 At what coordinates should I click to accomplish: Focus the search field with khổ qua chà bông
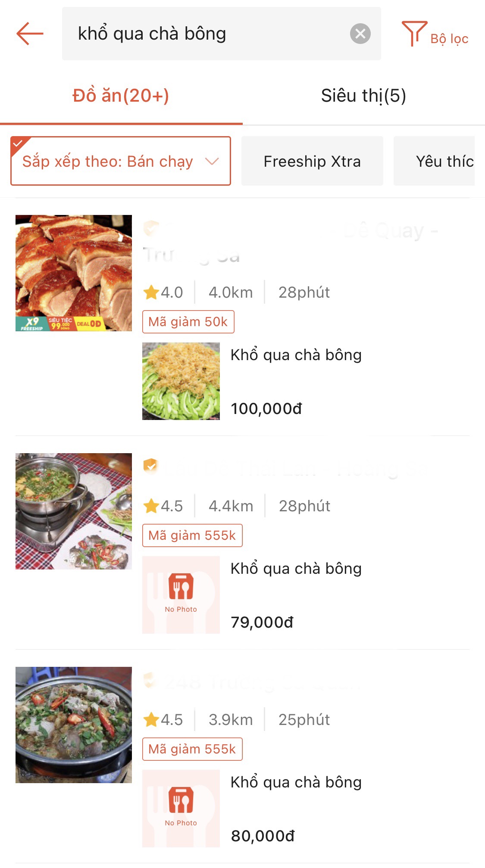[x=207, y=34]
